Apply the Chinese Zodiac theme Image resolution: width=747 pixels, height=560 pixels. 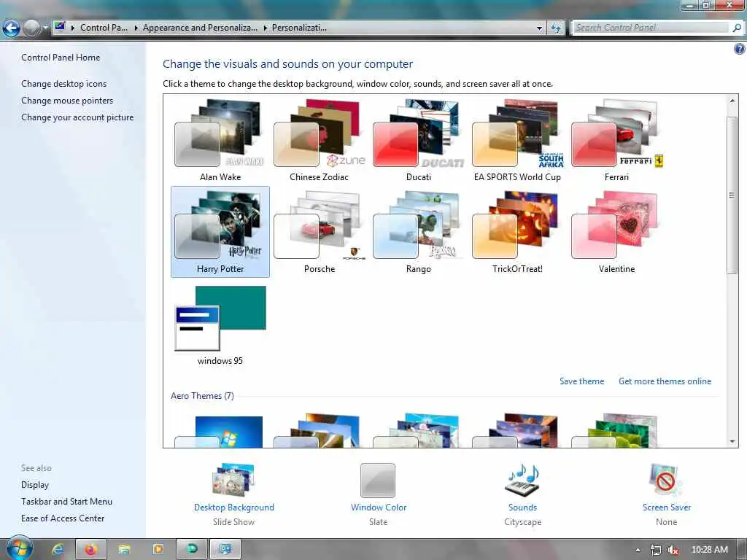pos(319,141)
